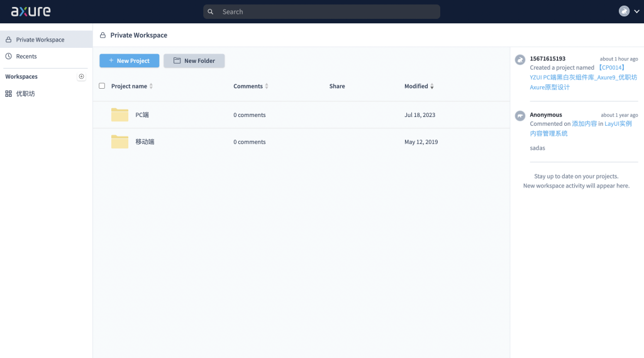Toggle the select all projects checkbox
This screenshot has width=644, height=358.
click(x=102, y=86)
